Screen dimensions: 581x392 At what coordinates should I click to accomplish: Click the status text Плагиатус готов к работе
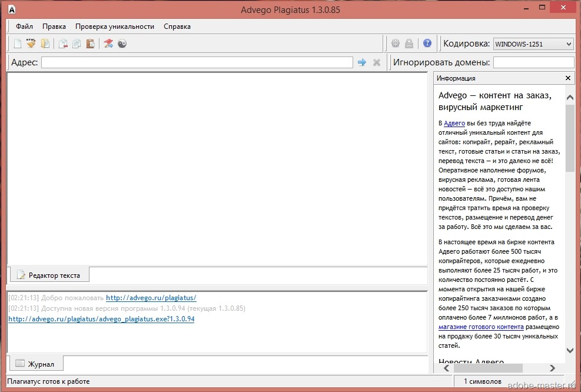48,381
